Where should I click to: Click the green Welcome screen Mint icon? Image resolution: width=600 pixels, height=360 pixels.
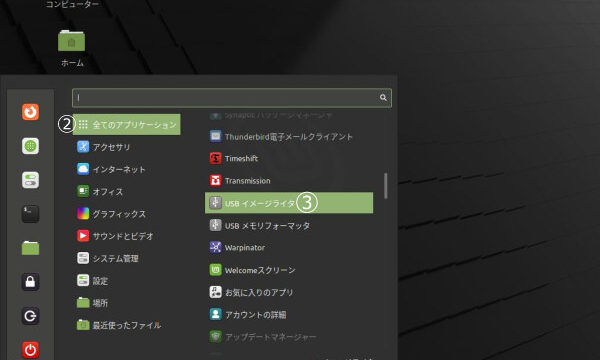(215, 270)
